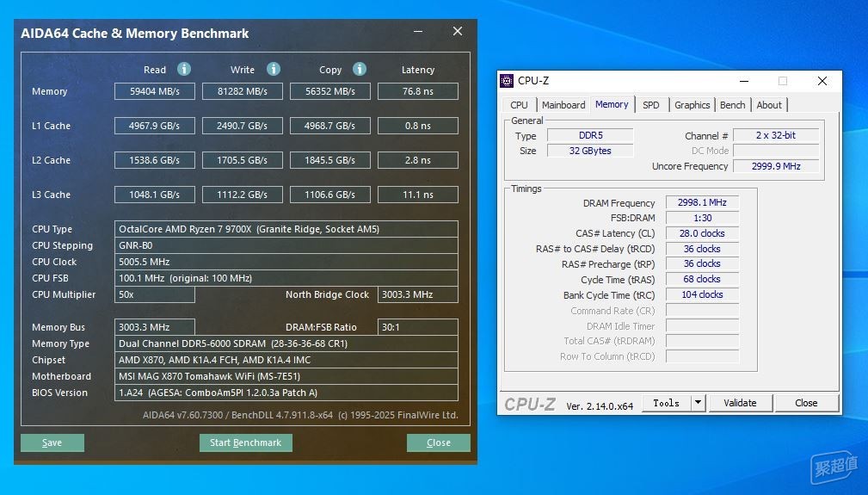868x495 pixels.
Task: Click the memory Type field DDR5 in CPU-Z
Action: click(x=590, y=135)
